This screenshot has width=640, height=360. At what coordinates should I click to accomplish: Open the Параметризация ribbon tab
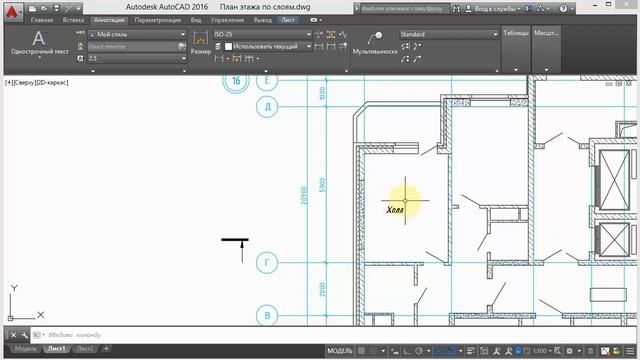tap(158, 20)
